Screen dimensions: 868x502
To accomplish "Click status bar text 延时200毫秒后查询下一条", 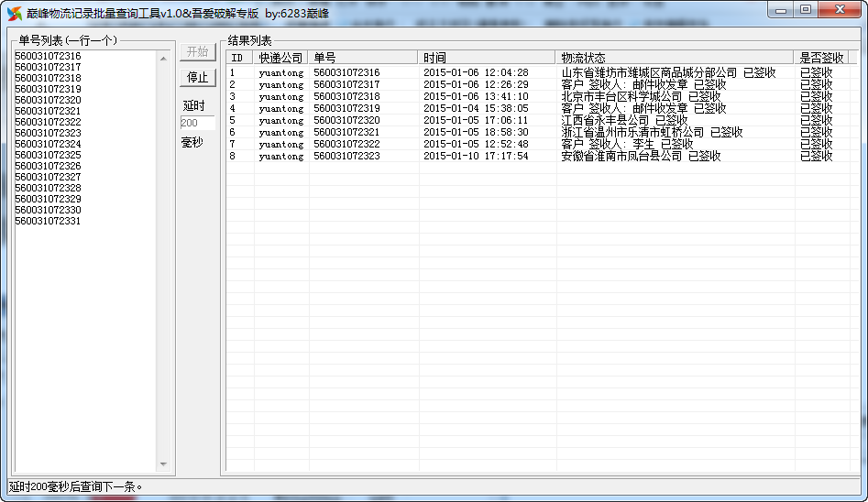I will [75, 487].
